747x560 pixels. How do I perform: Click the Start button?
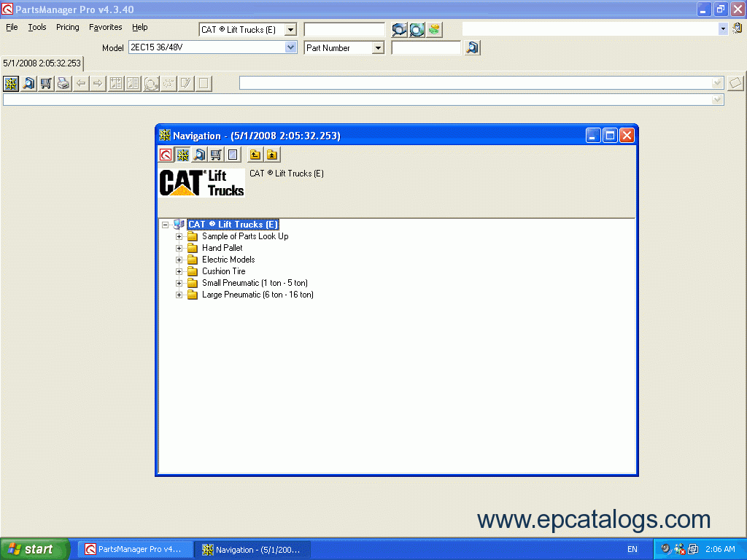pyautogui.click(x=34, y=549)
